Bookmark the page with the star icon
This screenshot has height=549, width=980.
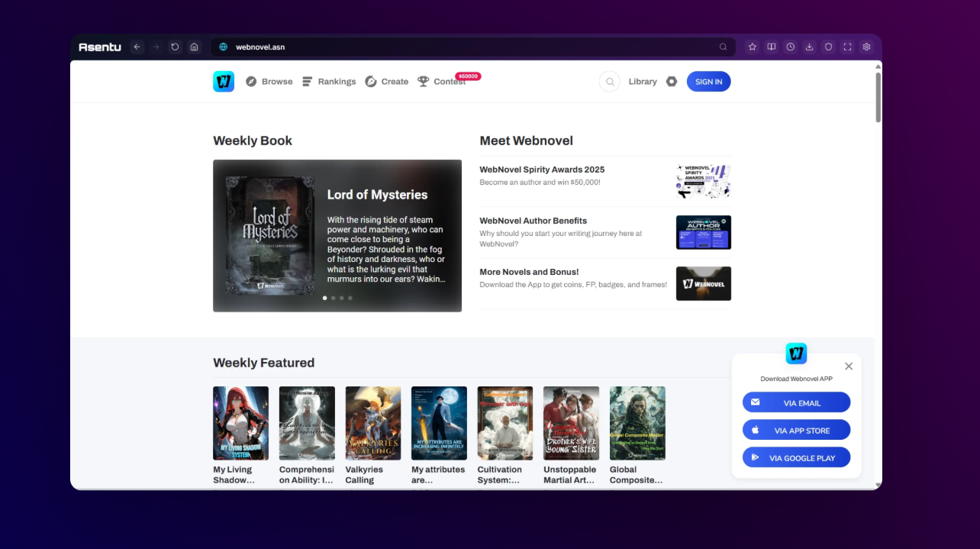click(752, 47)
